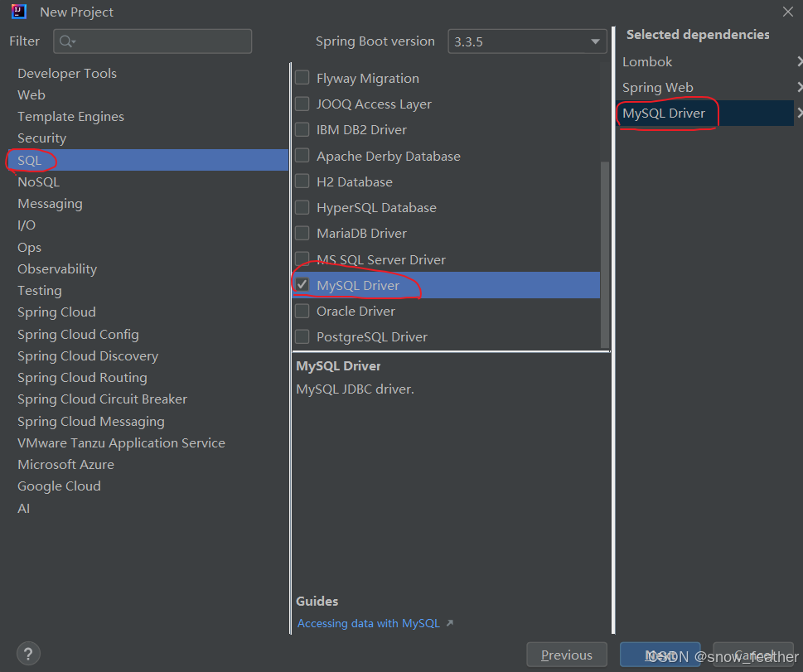Select the SQL category
This screenshot has height=672, width=803.
pyautogui.click(x=148, y=160)
